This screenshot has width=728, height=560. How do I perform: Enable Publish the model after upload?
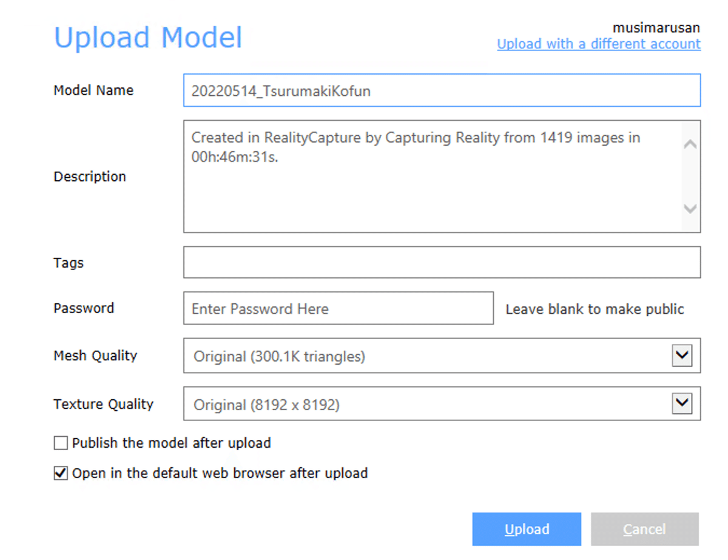(61, 443)
